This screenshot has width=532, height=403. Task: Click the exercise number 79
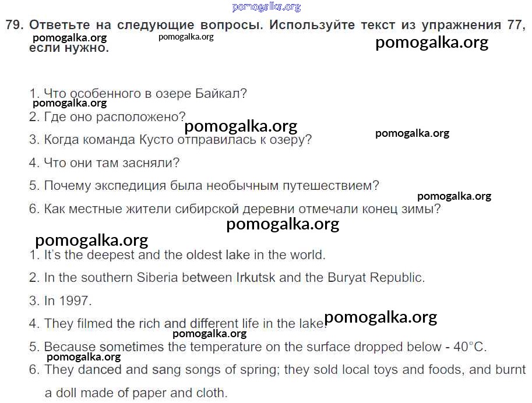pyautogui.click(x=14, y=25)
